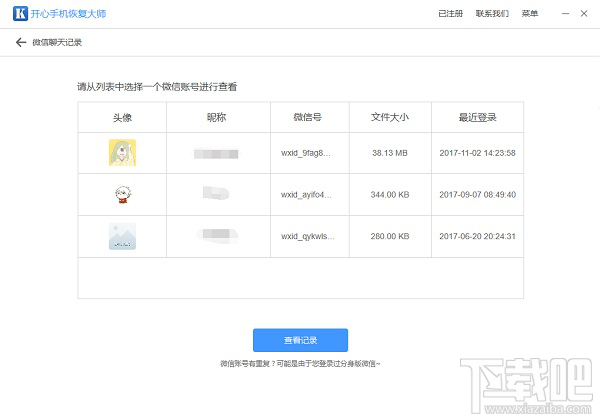Click the 微信号 column header
600x419 pixels.
tap(308, 117)
